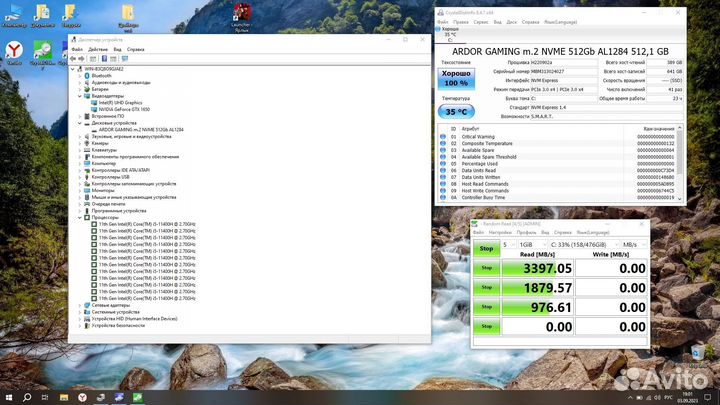Viewport: 720px width, 405px height.
Task: Open Файл menu in Device Manager
Action: click(x=77, y=49)
